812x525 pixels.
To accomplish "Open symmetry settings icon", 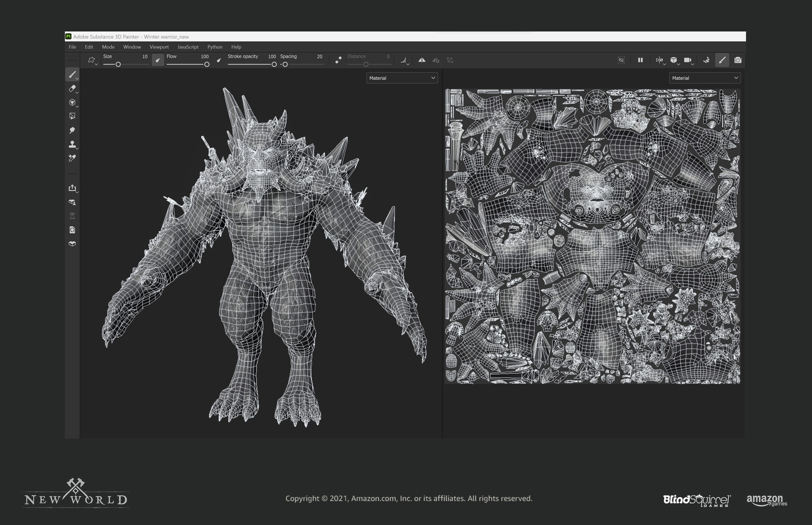I will pyautogui.click(x=435, y=60).
